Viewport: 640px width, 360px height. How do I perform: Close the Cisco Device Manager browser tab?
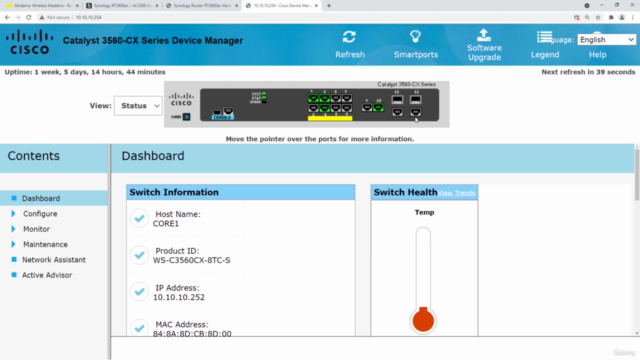(x=316, y=6)
